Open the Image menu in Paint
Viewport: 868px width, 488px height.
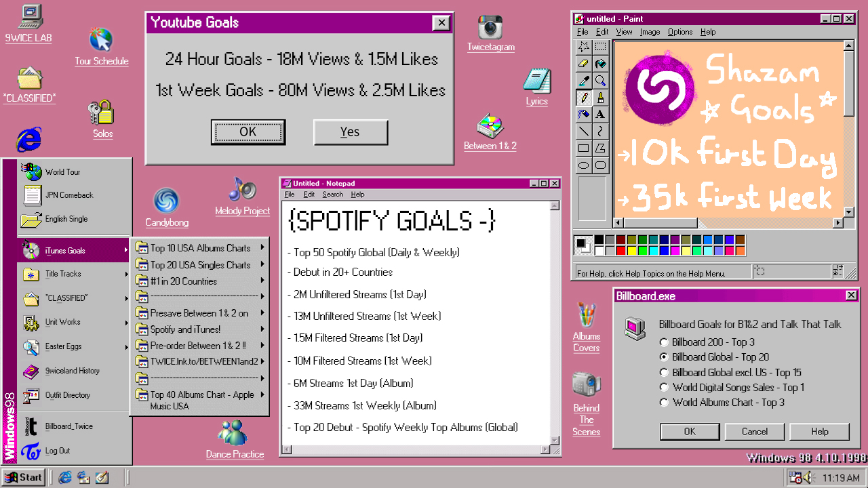650,32
